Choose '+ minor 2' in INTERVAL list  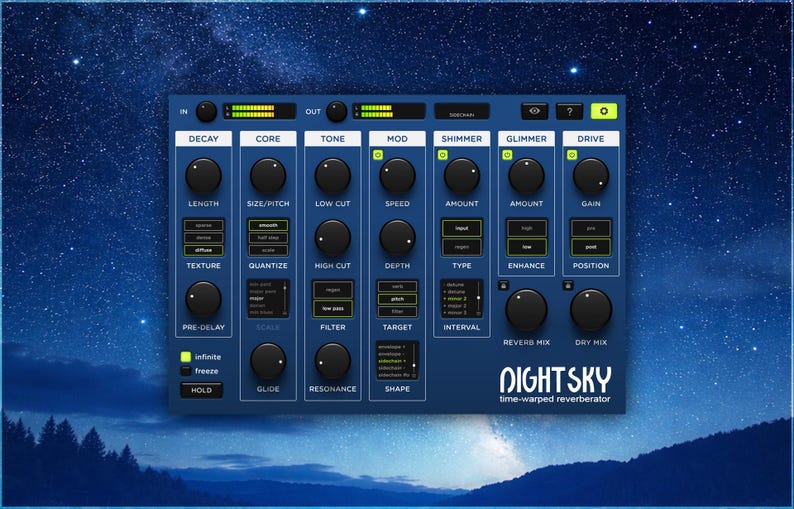(x=455, y=299)
